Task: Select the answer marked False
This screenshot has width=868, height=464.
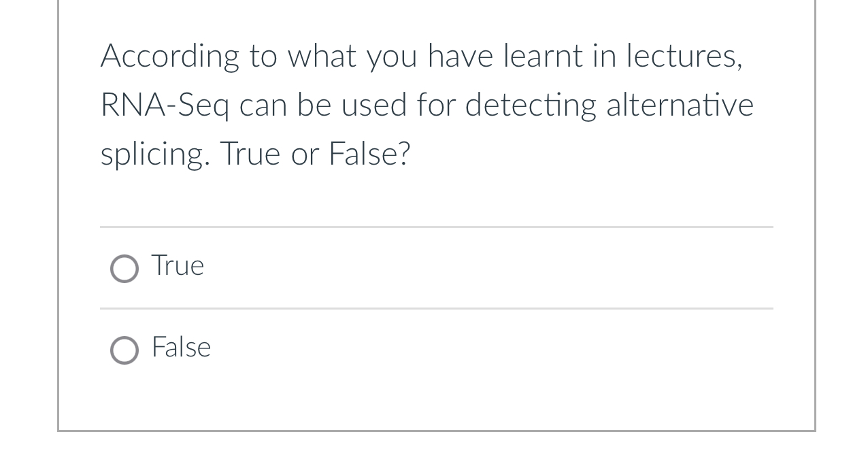Action: (x=181, y=348)
